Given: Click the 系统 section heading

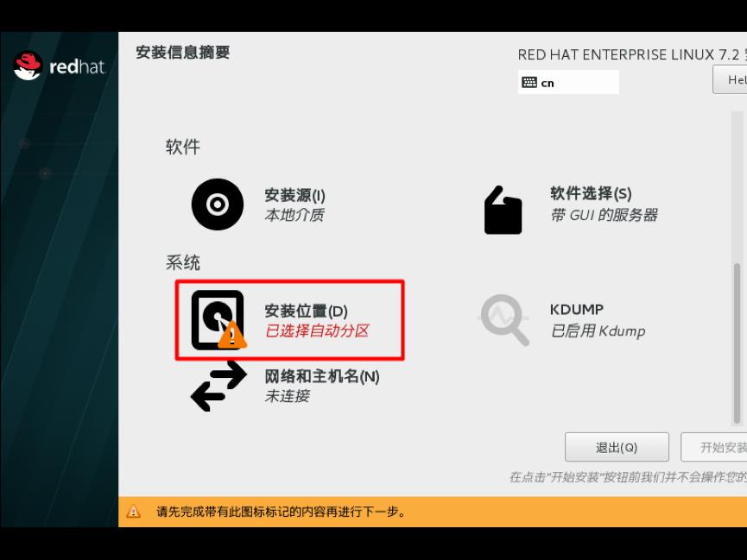Looking at the screenshot, I should tap(183, 262).
